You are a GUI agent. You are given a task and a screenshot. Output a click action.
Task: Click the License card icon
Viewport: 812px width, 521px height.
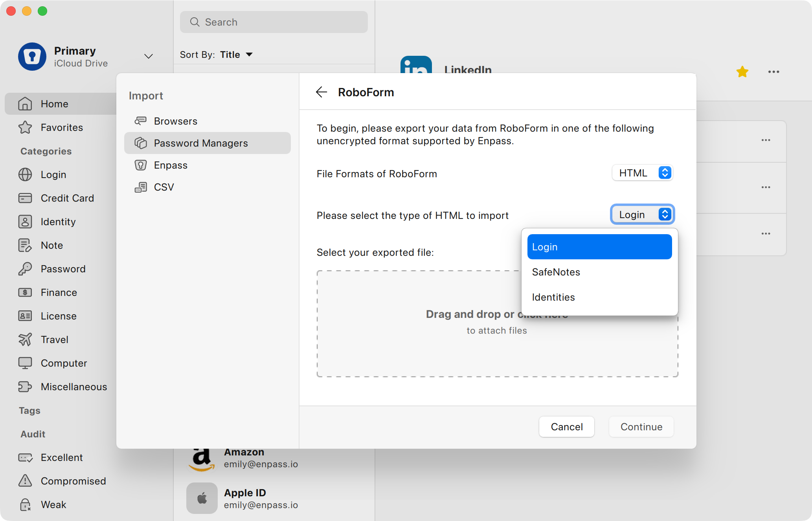[25, 316]
